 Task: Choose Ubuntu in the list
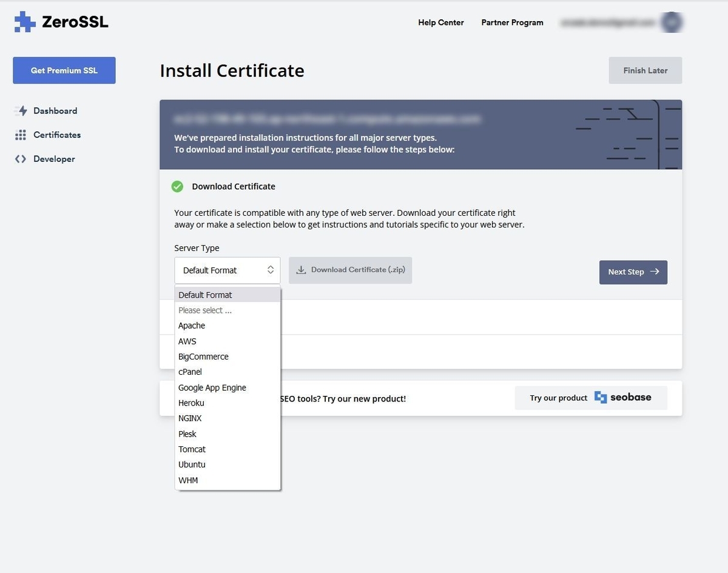227,464
